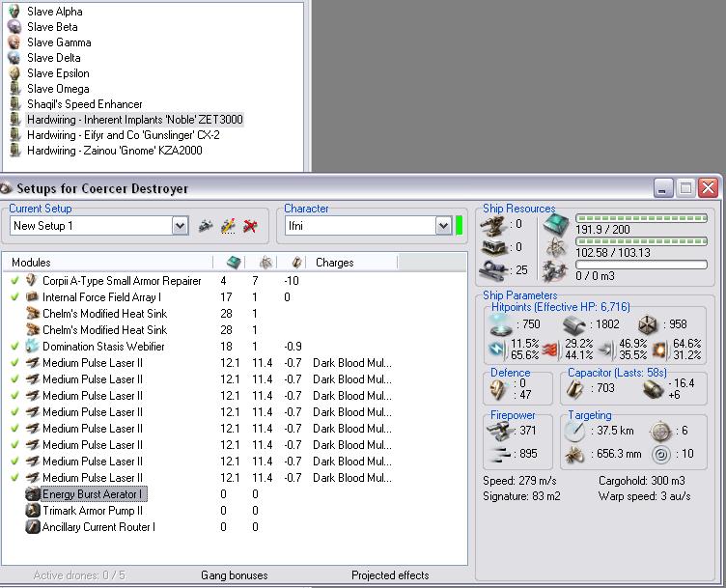Toggle the Domination Stasis Webifier active checkmark

[x=14, y=347]
